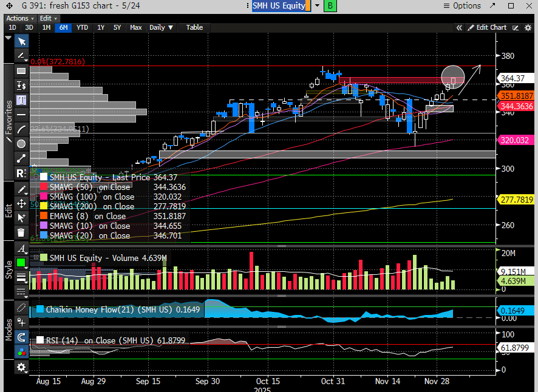Click the annotate chart pencil icon
This screenshot has width=538, height=392.
point(516,28)
